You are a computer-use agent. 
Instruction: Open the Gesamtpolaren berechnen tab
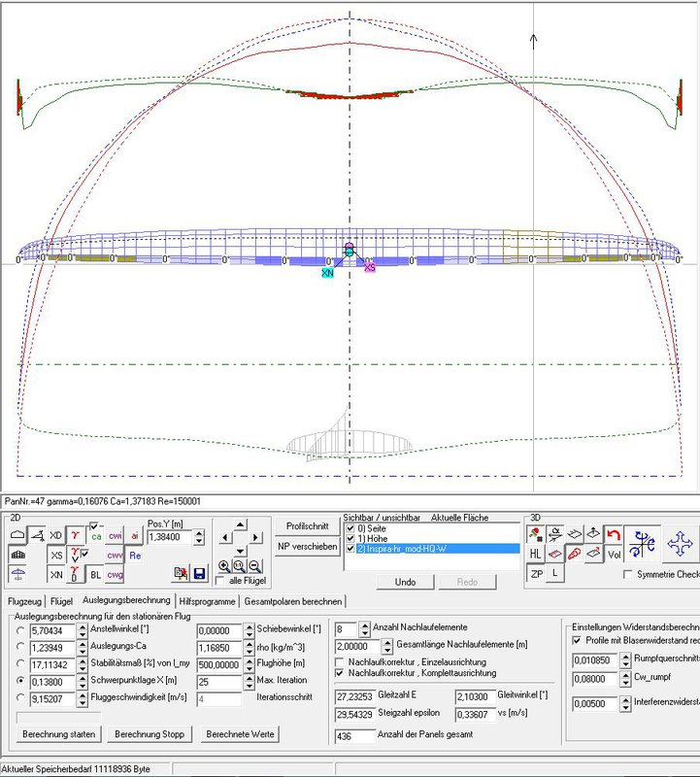(x=293, y=601)
